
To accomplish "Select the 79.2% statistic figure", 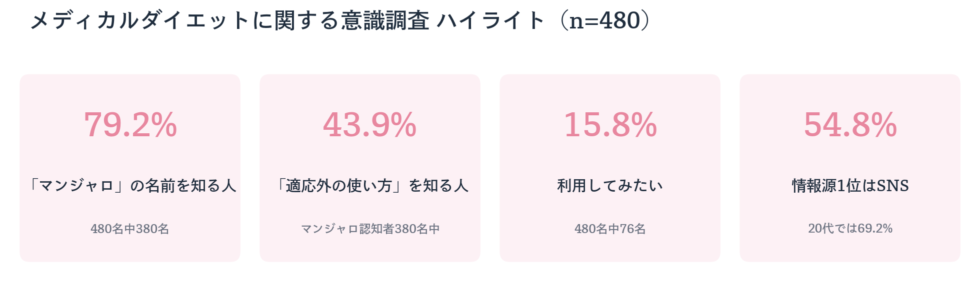I will click(130, 125).
